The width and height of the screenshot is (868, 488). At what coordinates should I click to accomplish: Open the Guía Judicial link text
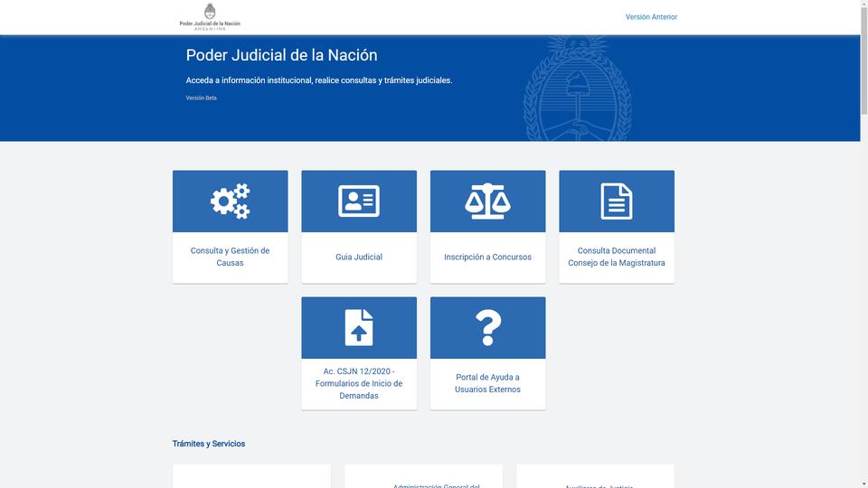359,257
